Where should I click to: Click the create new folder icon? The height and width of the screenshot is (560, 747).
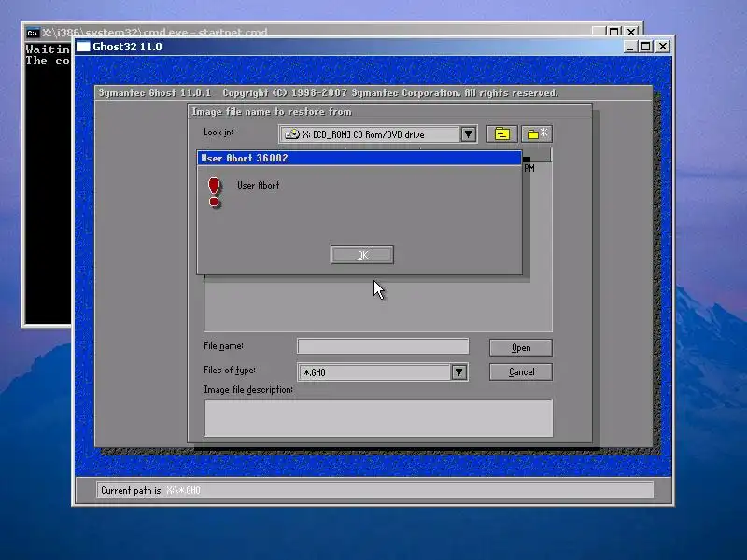pos(537,133)
